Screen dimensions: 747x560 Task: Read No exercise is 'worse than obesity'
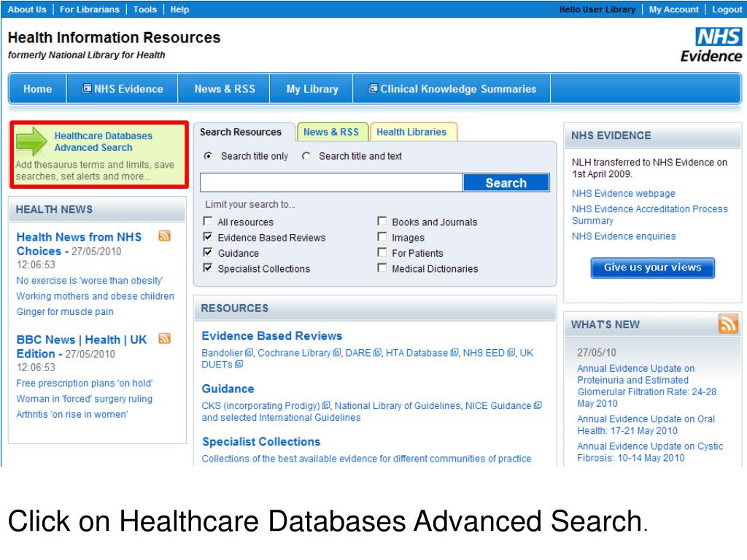[x=90, y=281]
